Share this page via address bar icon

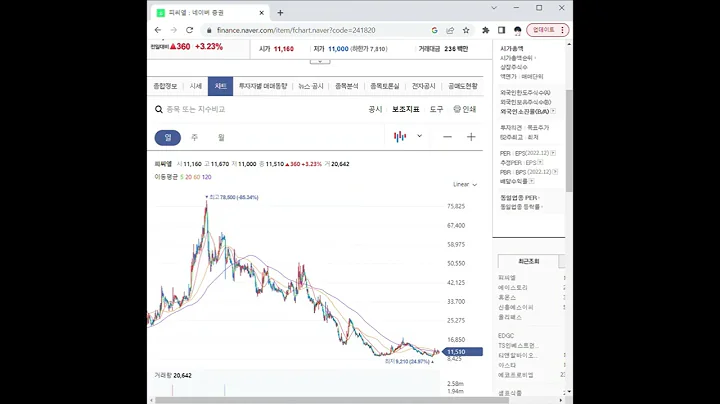tap(450, 30)
